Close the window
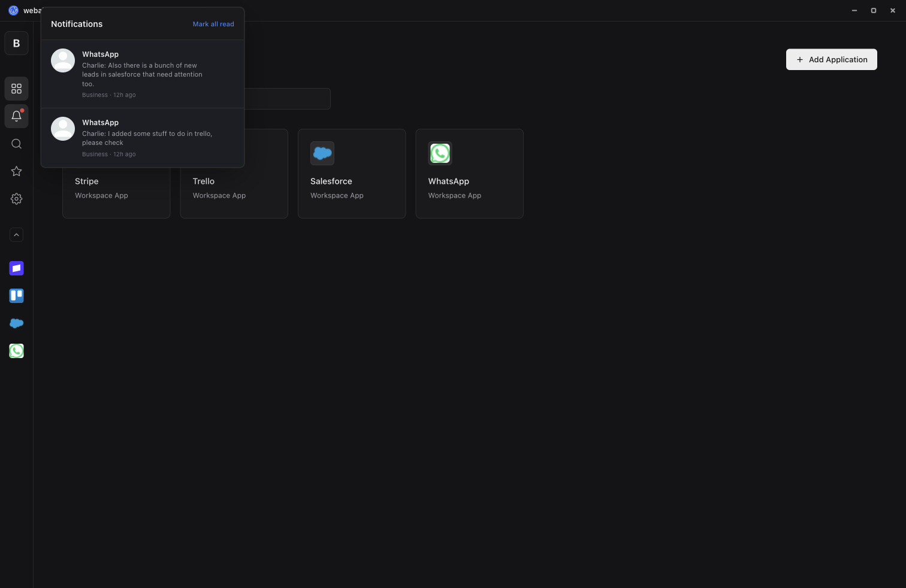Viewport: 906px width, 588px height. (893, 10)
